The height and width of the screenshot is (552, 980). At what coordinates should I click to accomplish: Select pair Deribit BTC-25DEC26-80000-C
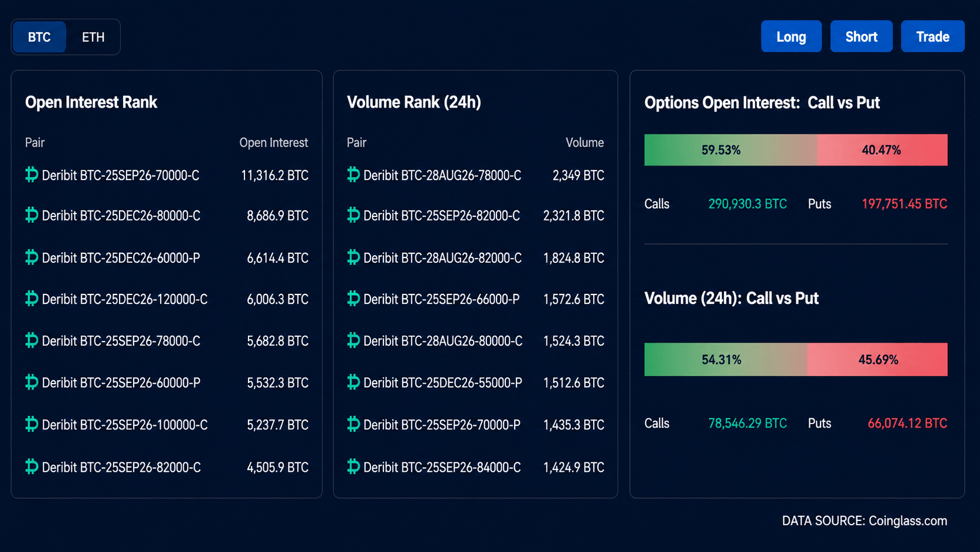(x=121, y=216)
